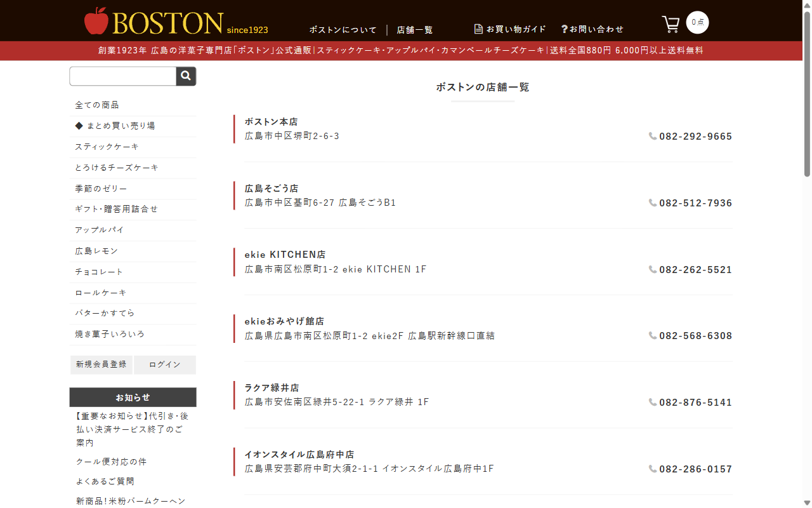Click address 広島市中区基町6-27 広島そごうB1

[x=320, y=203]
